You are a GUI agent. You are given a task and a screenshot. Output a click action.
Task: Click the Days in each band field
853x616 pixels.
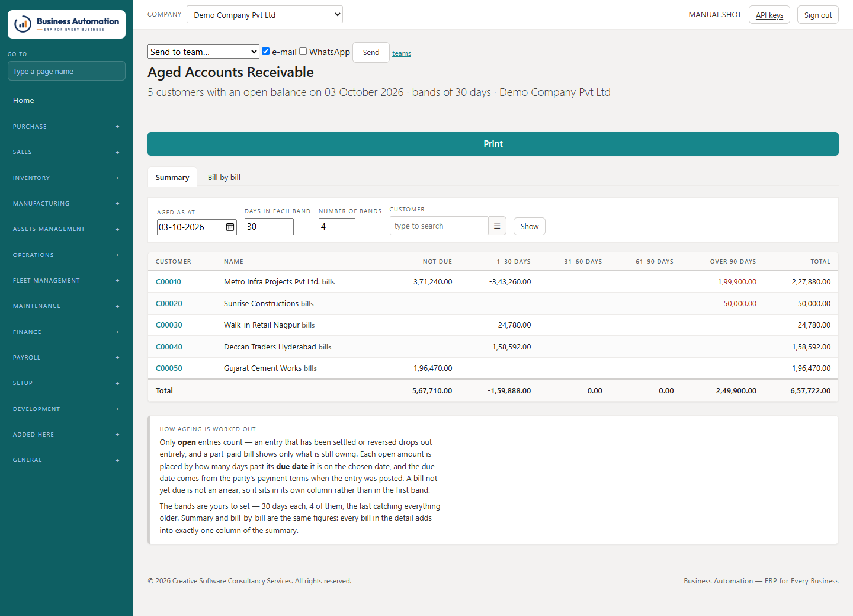point(269,226)
